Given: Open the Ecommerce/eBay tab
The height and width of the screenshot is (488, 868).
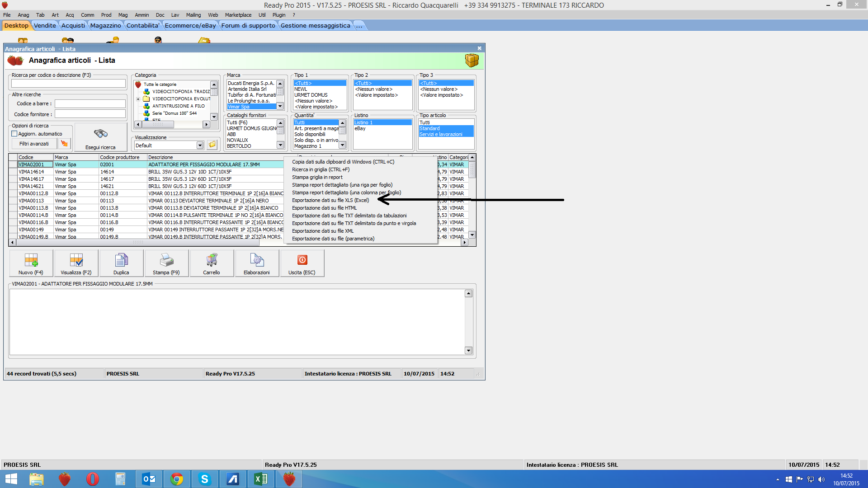Looking at the screenshot, I should coord(190,25).
